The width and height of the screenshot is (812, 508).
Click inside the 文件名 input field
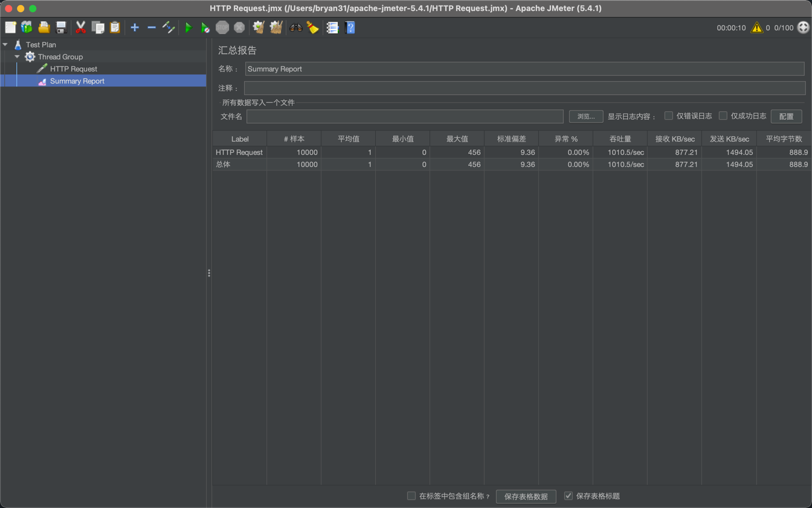(405, 116)
